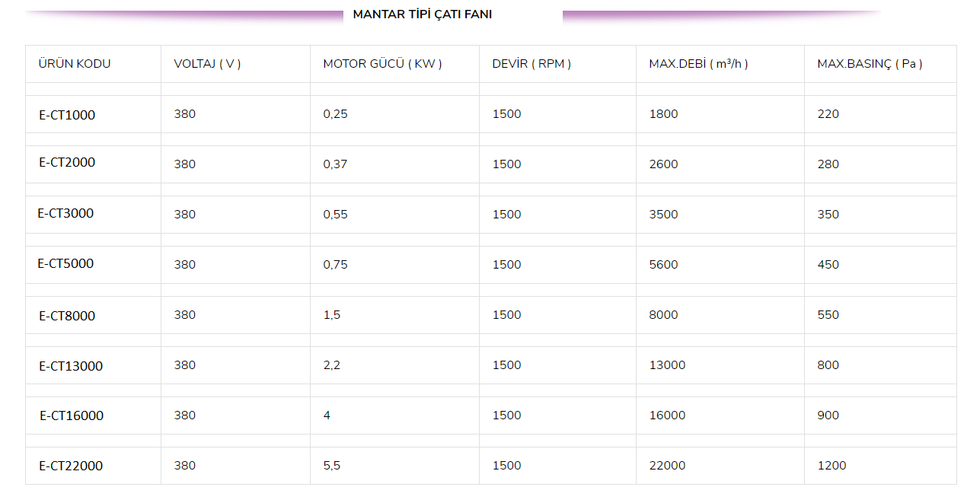Select motor power value 5,5
This screenshot has height=503, width=980.
pos(331,466)
